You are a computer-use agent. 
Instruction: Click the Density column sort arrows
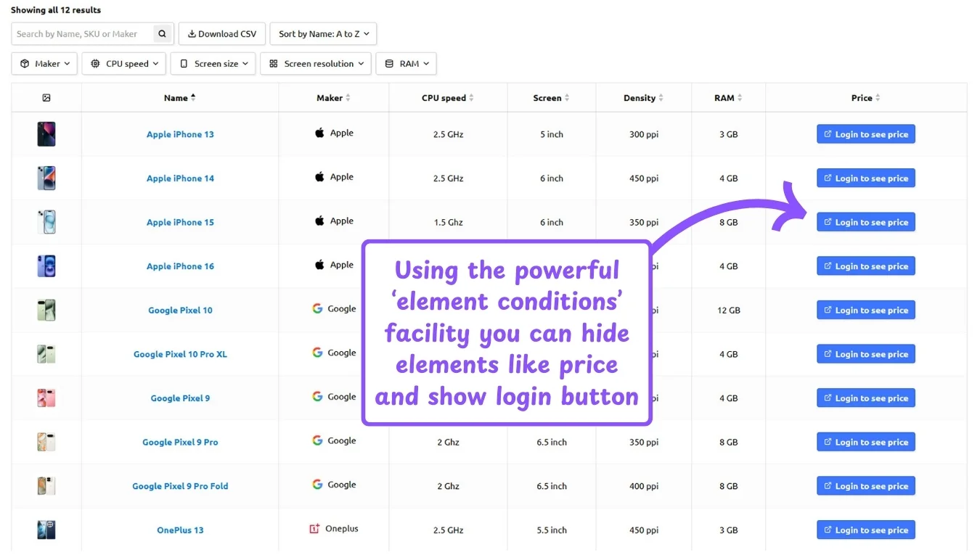[x=661, y=98]
